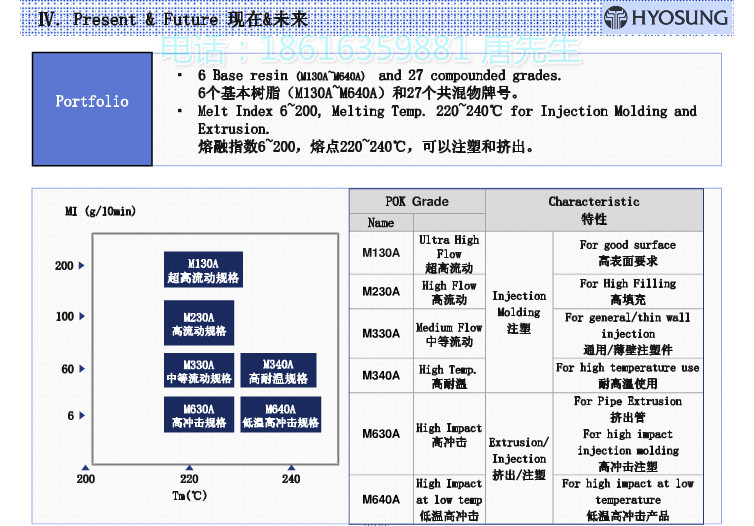This screenshot has height=526, width=754.
Task: Click the 'For high temperature use' cell
Action: [628, 375]
